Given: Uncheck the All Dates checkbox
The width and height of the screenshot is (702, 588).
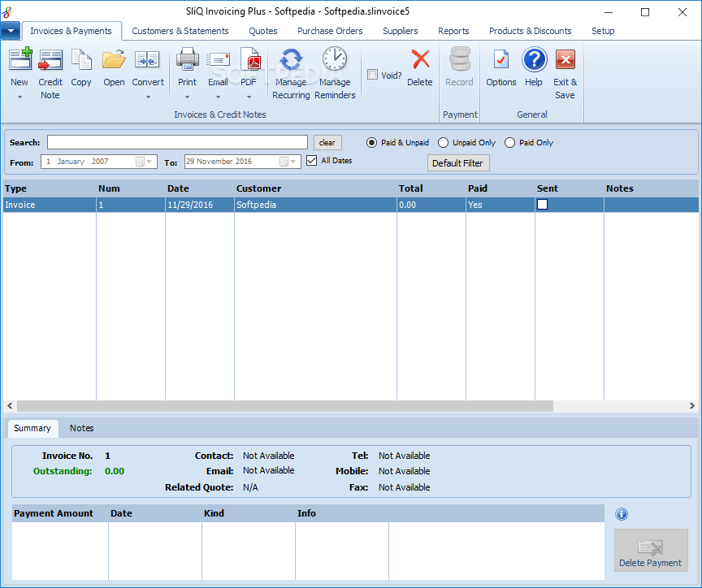Looking at the screenshot, I should pyautogui.click(x=312, y=160).
